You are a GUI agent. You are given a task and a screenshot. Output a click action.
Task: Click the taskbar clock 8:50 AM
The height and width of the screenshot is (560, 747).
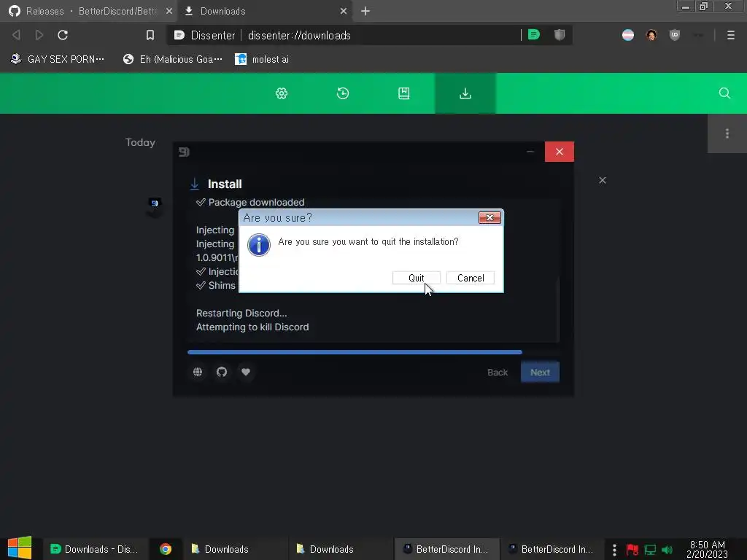tap(707, 549)
